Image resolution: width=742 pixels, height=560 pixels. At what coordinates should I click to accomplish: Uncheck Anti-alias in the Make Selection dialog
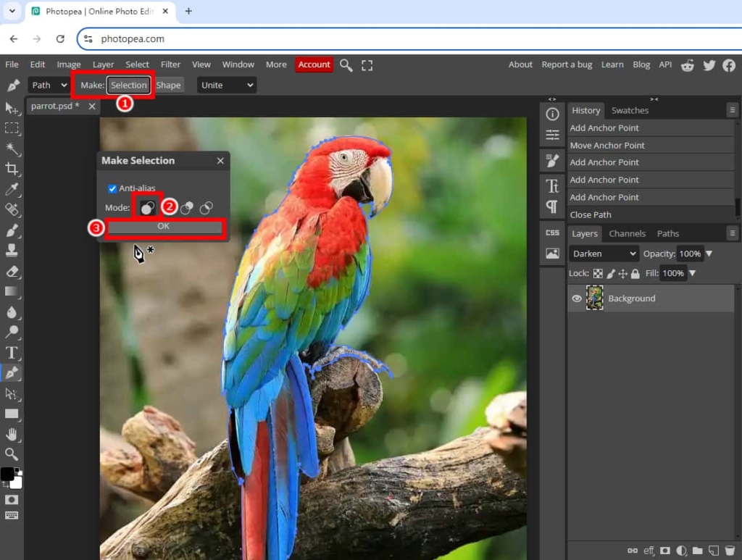(x=113, y=188)
